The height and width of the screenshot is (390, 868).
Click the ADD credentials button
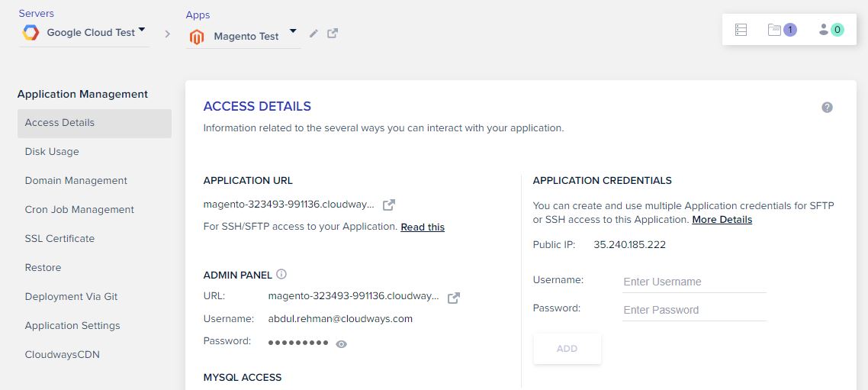point(567,349)
